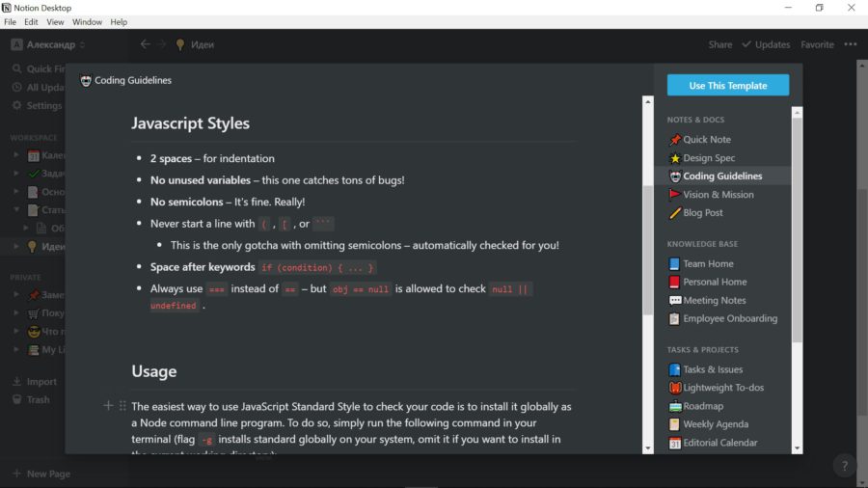Expand the Заметки page toggle in Private

(16, 294)
